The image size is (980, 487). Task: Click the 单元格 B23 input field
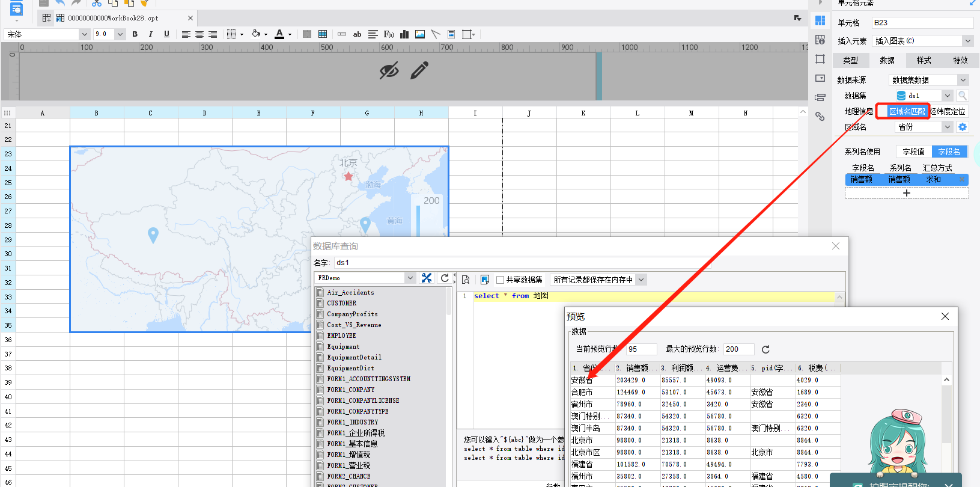click(922, 23)
